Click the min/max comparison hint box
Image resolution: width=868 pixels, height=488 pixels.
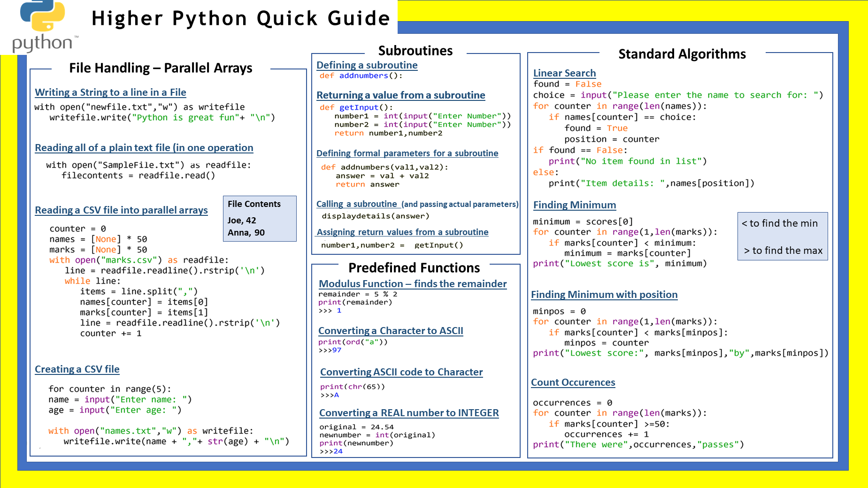pyautogui.click(x=783, y=236)
